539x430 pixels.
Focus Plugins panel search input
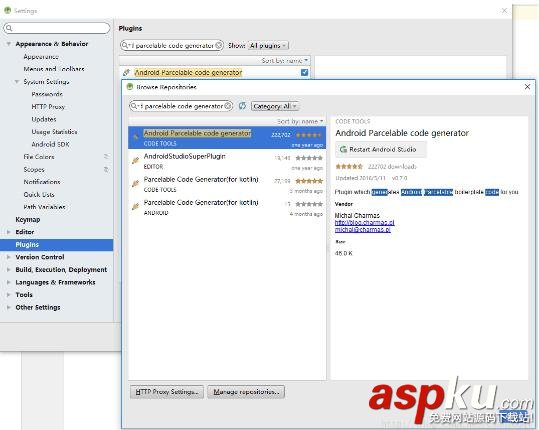point(172,45)
